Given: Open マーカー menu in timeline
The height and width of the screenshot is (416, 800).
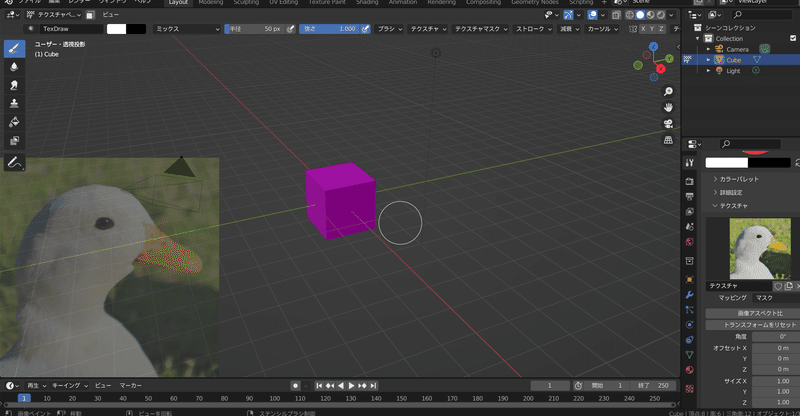Looking at the screenshot, I should pos(131,386).
